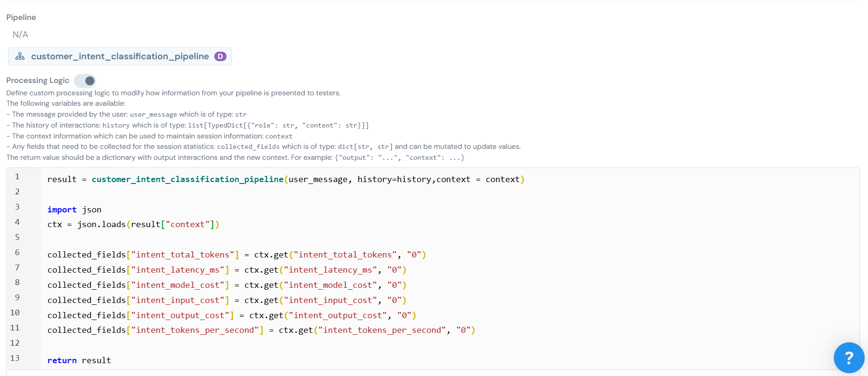Viewport: 868px width, 376px height.
Task: Click the intent_input_cost assignment line
Action: click(x=227, y=300)
